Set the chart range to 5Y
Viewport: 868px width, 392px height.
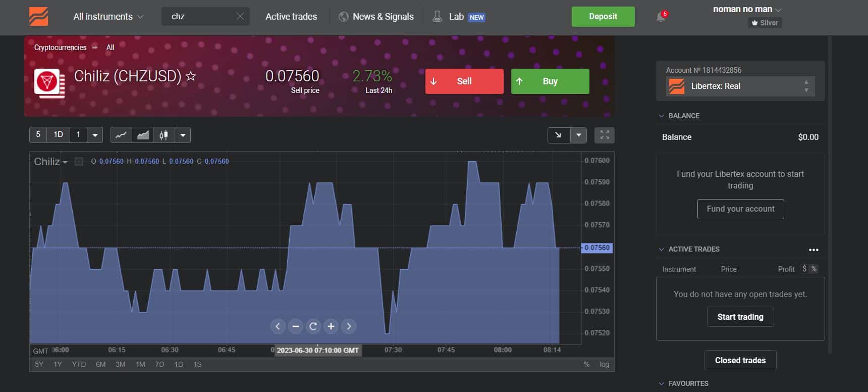[39, 364]
